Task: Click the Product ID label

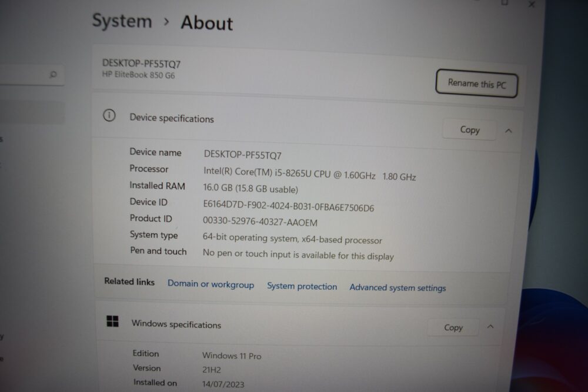Action: point(151,217)
